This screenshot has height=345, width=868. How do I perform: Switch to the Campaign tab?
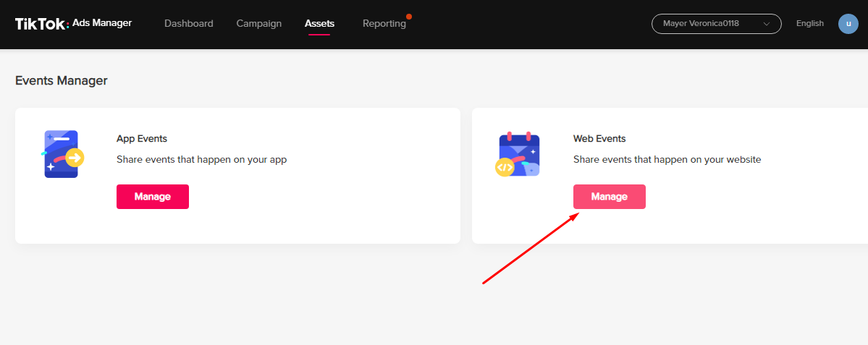point(259,24)
